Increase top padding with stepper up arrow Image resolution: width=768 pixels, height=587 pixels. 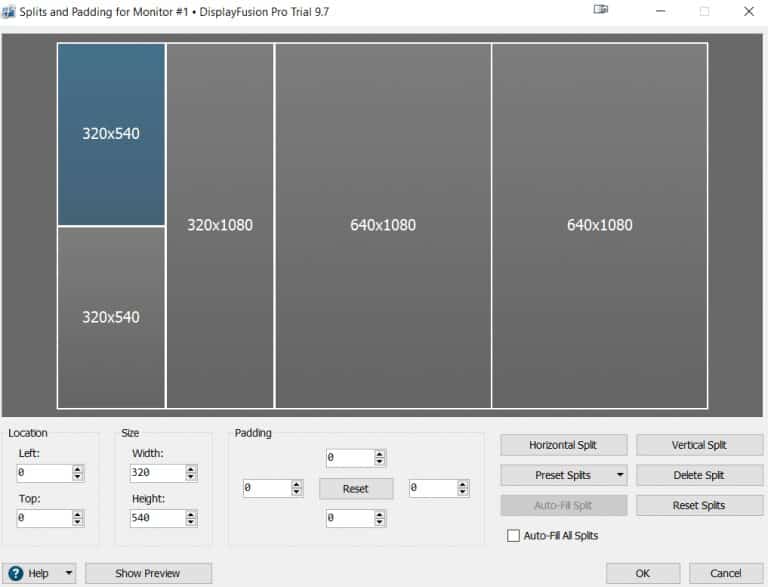(x=380, y=454)
